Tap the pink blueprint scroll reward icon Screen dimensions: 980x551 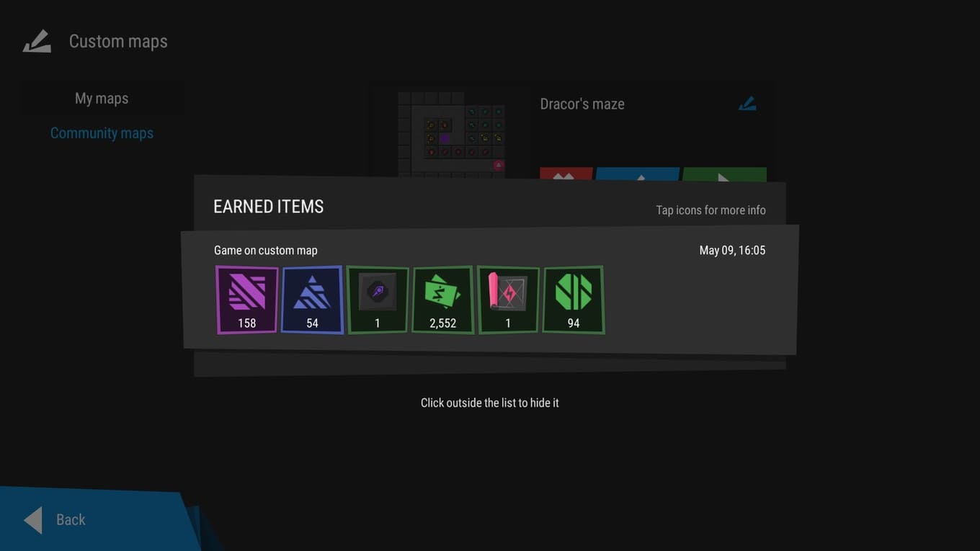click(508, 300)
